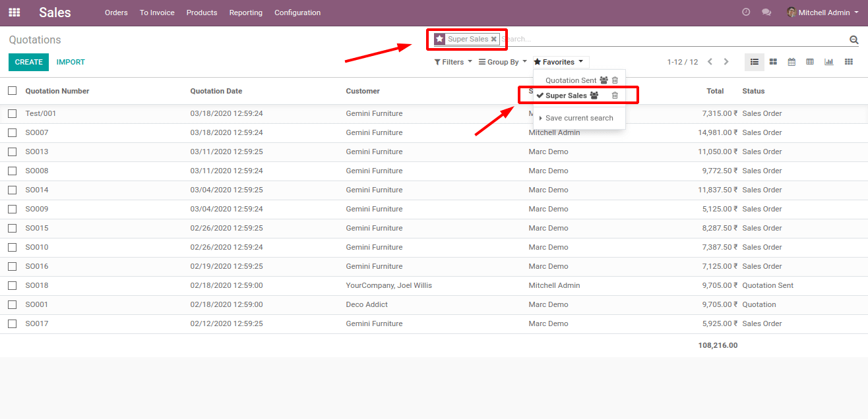Tick checkbox for SO008 row
868x419 pixels.
(x=12, y=171)
